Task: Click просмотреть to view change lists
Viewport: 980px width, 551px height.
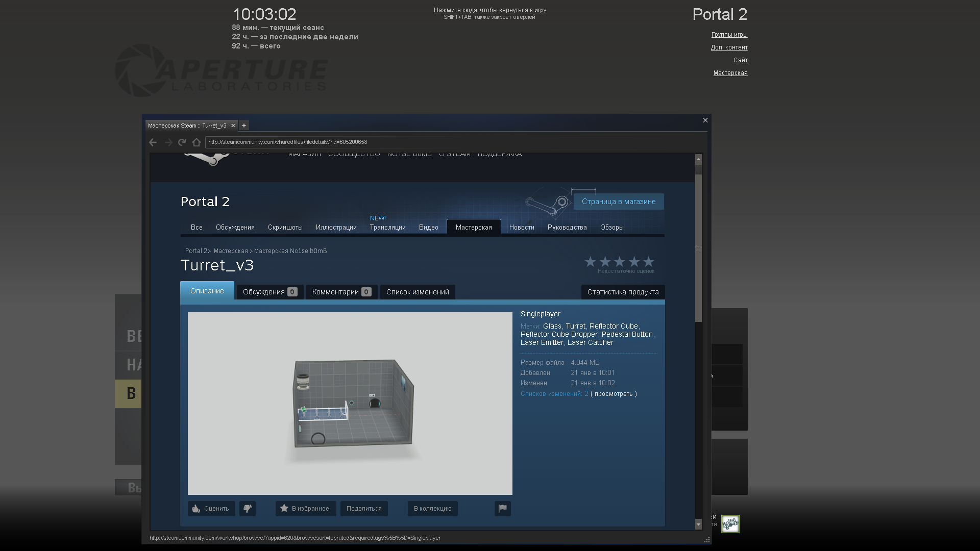Action: click(614, 394)
